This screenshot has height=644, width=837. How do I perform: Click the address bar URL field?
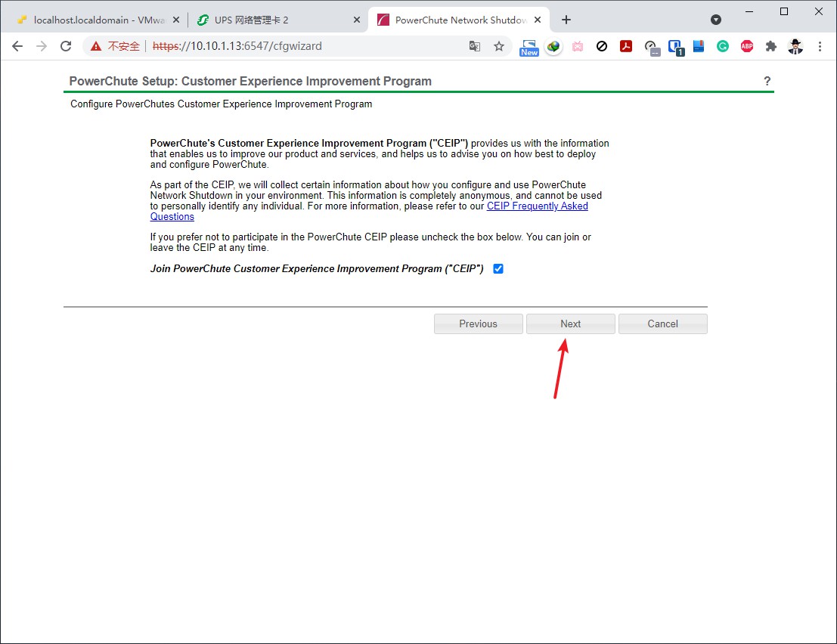click(302, 46)
